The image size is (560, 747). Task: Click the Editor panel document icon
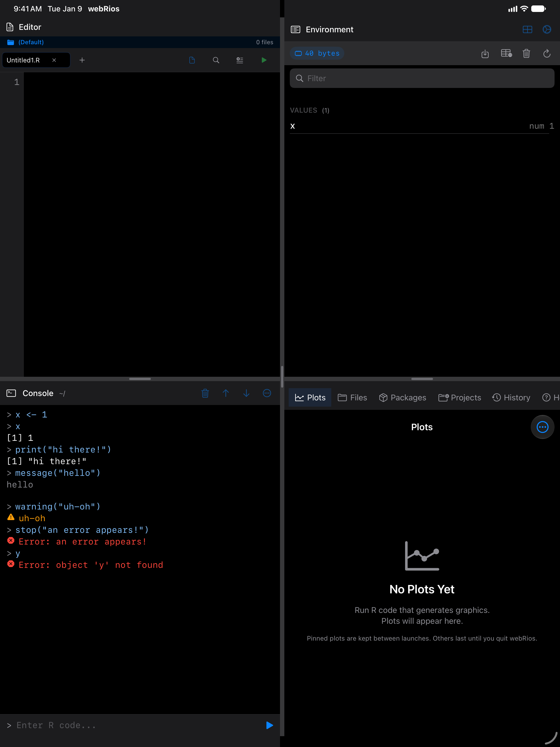coord(10,27)
